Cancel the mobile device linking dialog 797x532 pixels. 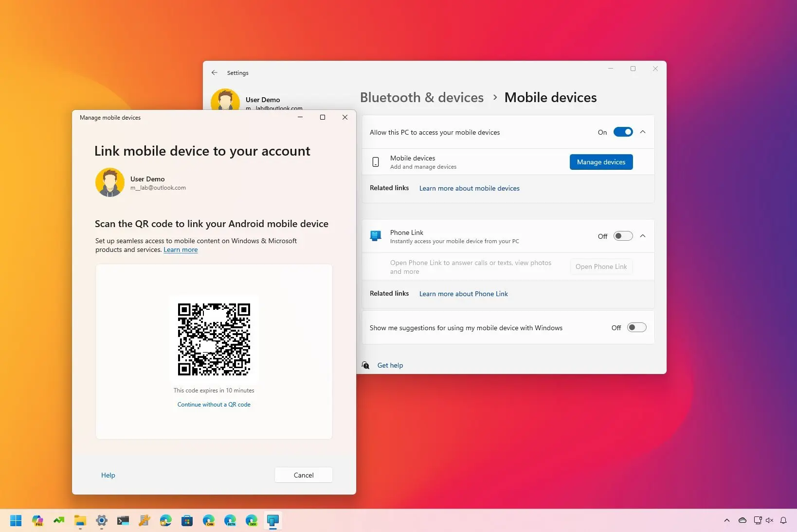[x=304, y=475]
